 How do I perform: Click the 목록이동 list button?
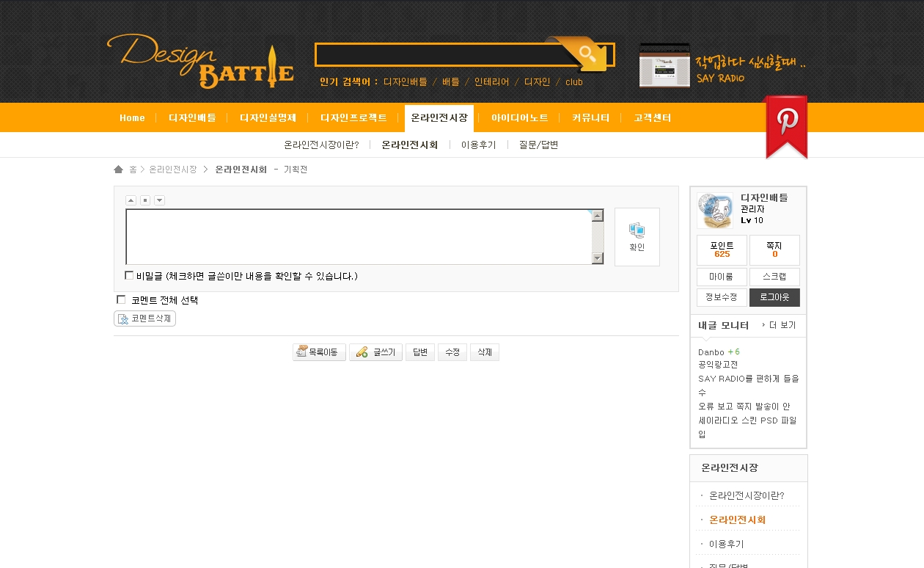(x=319, y=352)
